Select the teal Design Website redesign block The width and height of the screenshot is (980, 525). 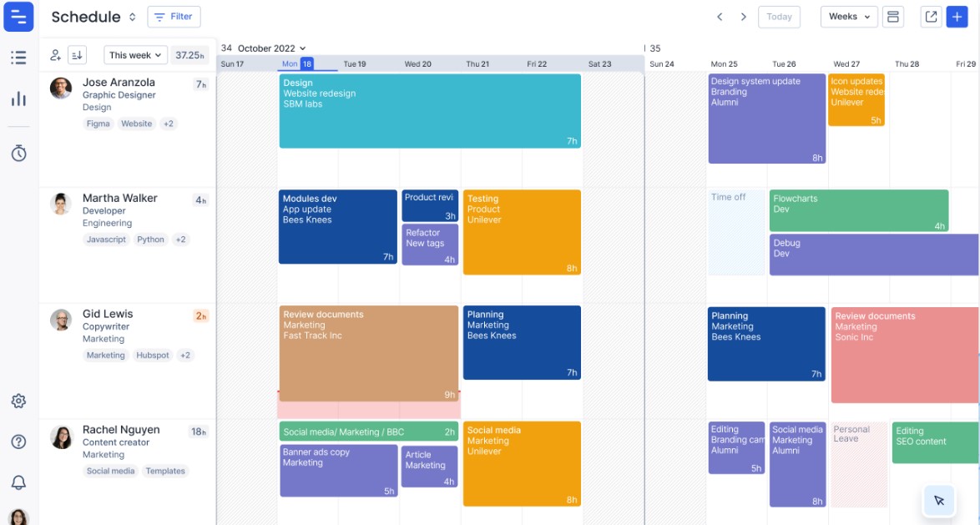pyautogui.click(x=430, y=111)
